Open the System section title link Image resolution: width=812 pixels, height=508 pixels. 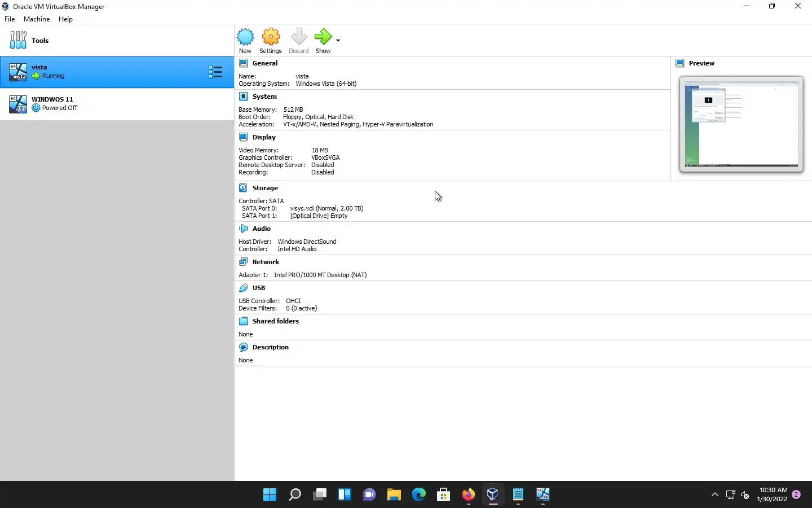[264, 97]
